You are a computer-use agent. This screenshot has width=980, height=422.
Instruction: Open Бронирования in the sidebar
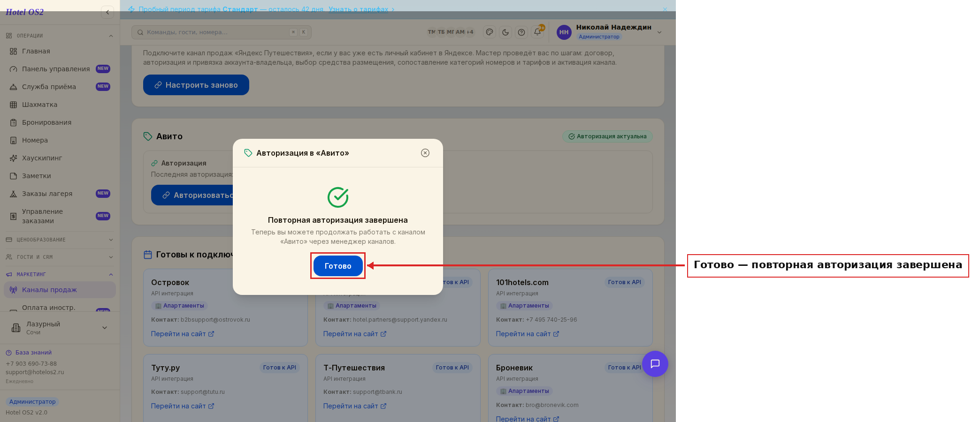[60, 122]
